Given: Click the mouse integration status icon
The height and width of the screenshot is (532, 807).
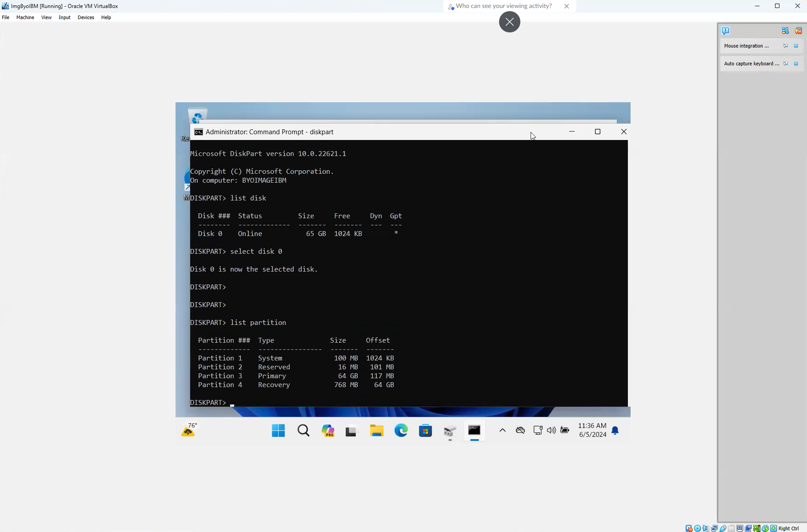Looking at the screenshot, I should click(765, 528).
